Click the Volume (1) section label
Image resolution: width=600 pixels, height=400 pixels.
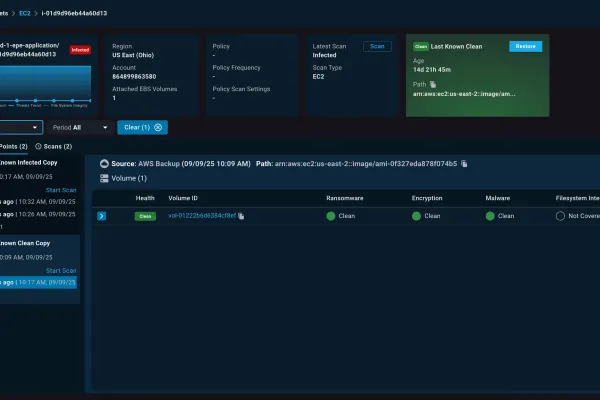(x=129, y=178)
